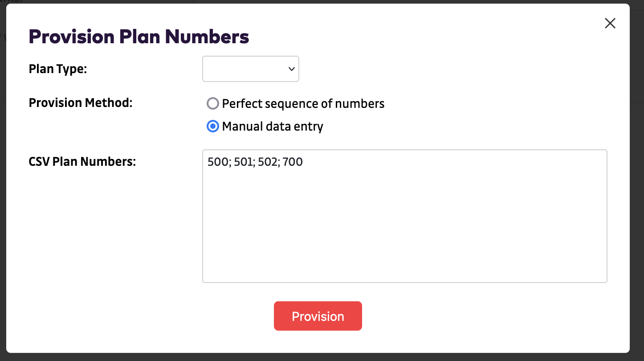Close the Provision Plan Numbers dialog

pos(610,23)
